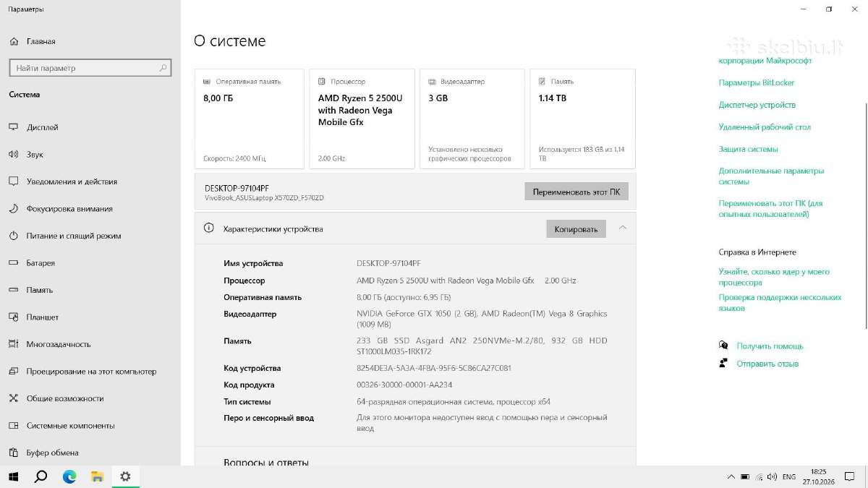Click Получить помощь link text
This screenshot has width=868, height=488.
[770, 346]
